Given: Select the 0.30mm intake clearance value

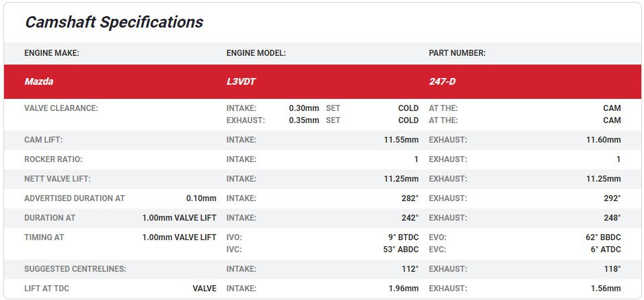Looking at the screenshot, I should click(x=304, y=108).
